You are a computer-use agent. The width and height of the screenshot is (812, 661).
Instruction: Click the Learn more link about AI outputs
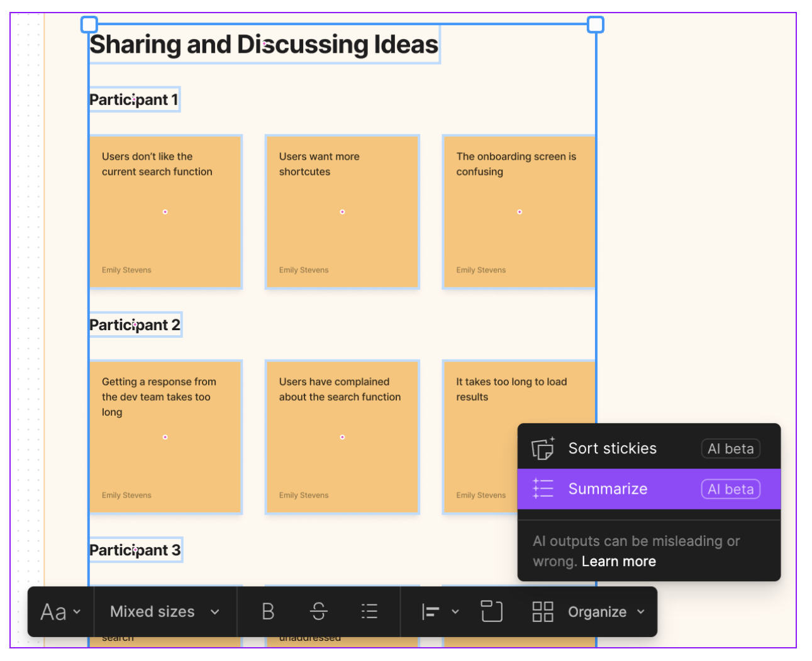click(618, 561)
